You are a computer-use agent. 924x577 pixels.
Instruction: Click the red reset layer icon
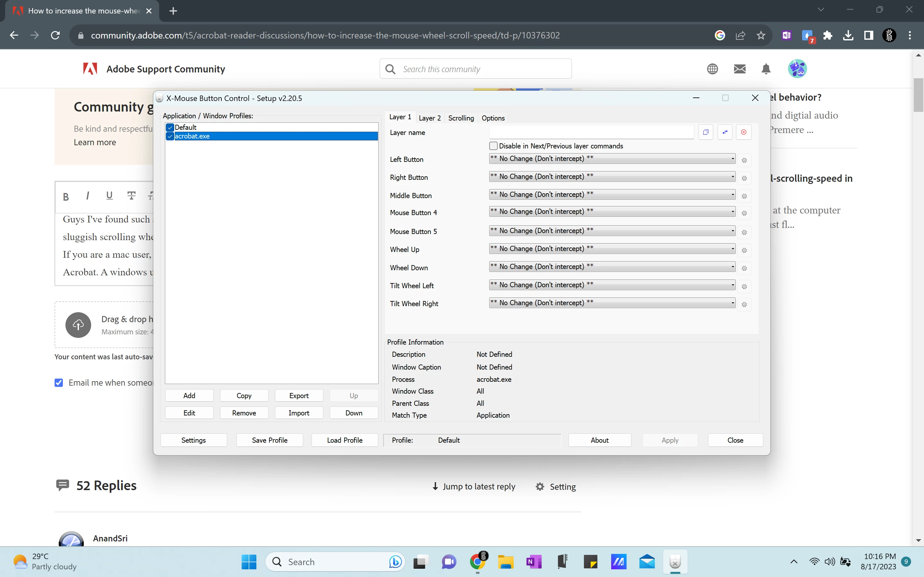[x=743, y=132]
